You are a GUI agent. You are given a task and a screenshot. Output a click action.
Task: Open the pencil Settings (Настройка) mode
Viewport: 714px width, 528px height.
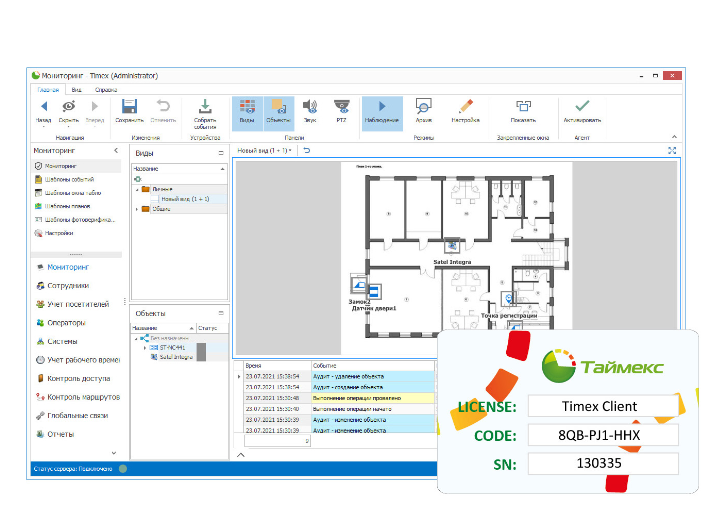pos(464,108)
